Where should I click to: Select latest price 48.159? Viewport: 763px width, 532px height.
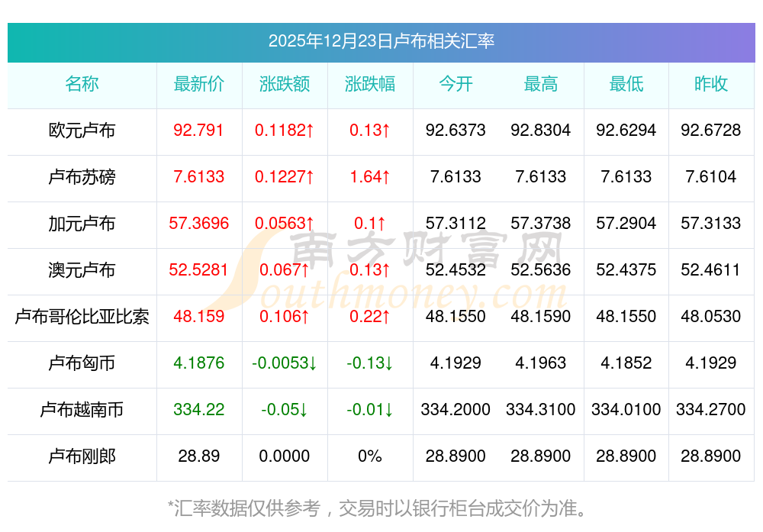[198, 317]
